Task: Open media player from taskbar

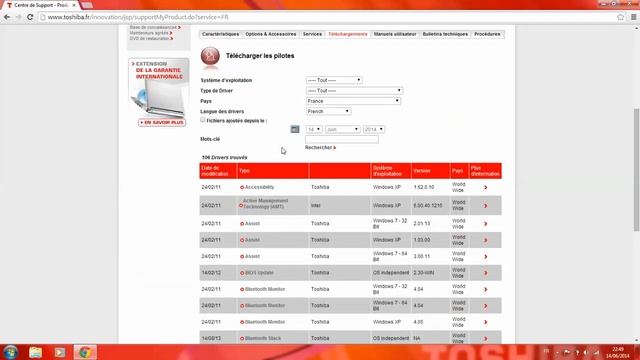Action: click(x=60, y=352)
